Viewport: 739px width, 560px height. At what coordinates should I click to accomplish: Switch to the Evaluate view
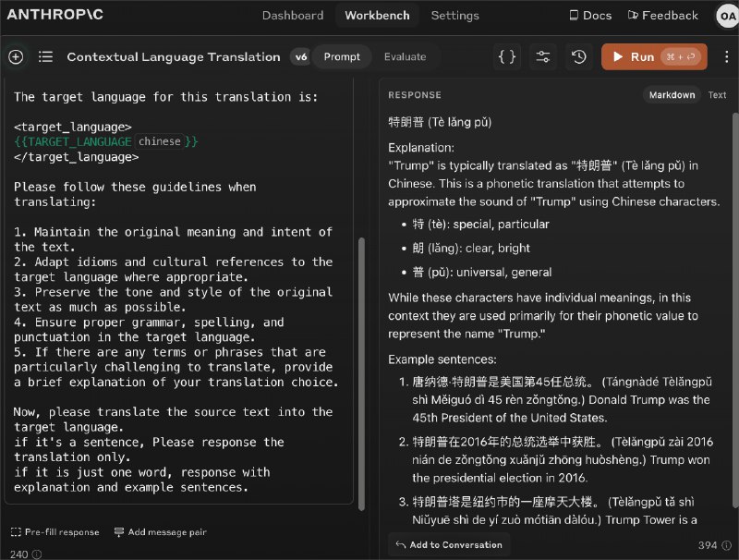click(405, 57)
